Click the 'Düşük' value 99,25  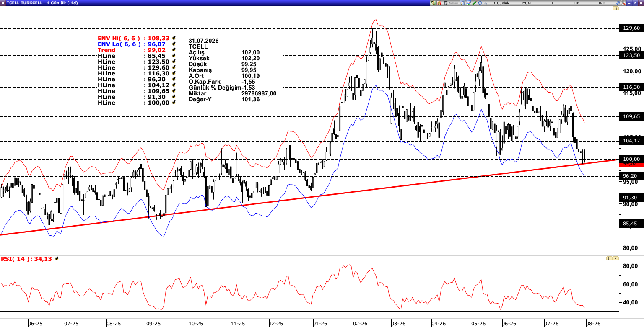click(249, 64)
